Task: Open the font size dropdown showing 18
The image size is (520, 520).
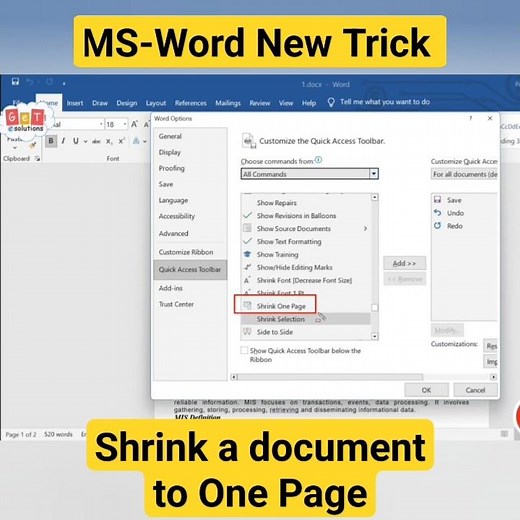Action: tap(125, 124)
